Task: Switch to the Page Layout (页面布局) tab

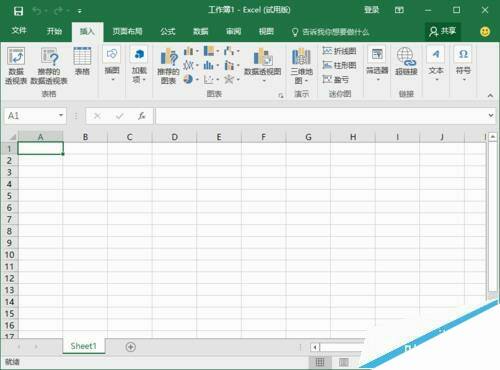Action: [x=127, y=31]
